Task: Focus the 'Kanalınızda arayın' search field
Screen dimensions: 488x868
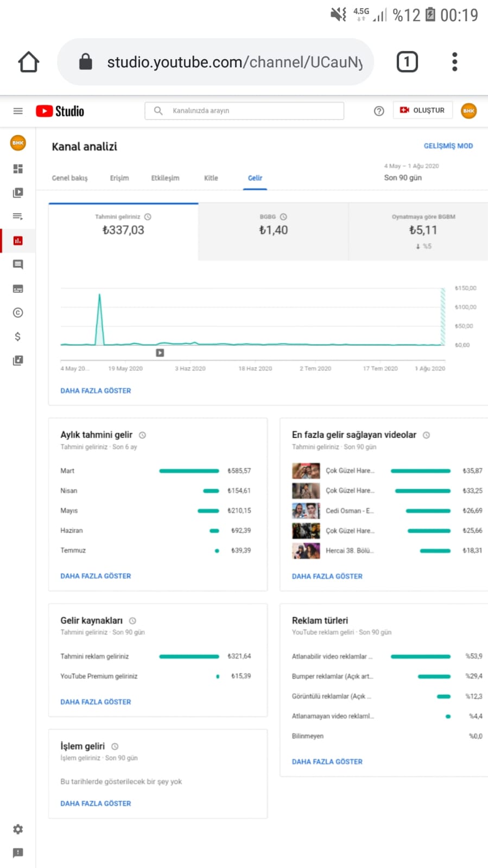Action: click(x=244, y=111)
